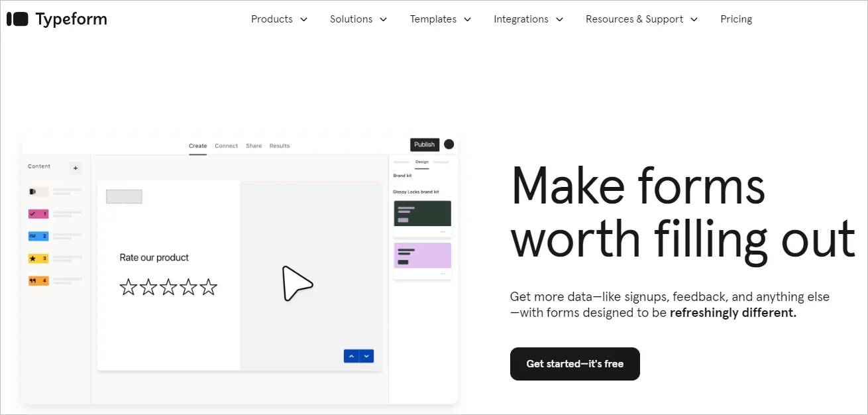Expand the Products dropdown chevron
This screenshot has height=415, width=868.
coord(304,20)
